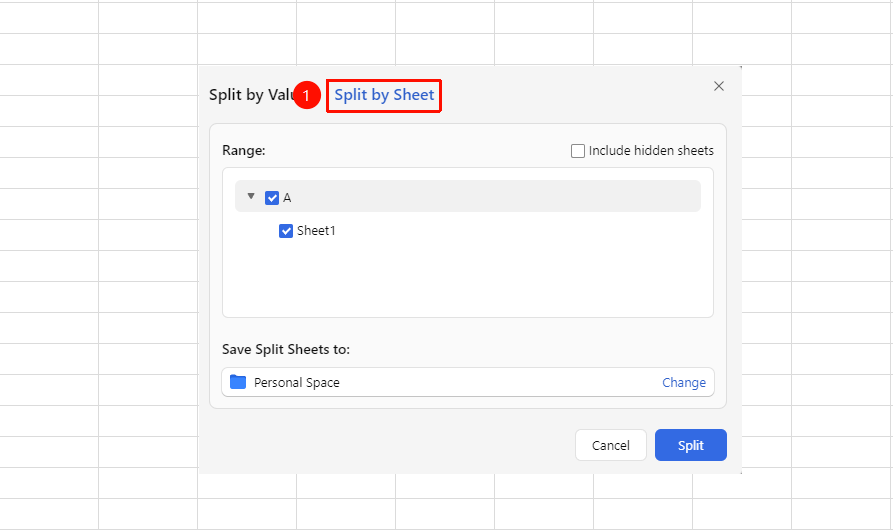The height and width of the screenshot is (530, 893).
Task: Click the Personal Space folder name text
Action: (x=297, y=383)
